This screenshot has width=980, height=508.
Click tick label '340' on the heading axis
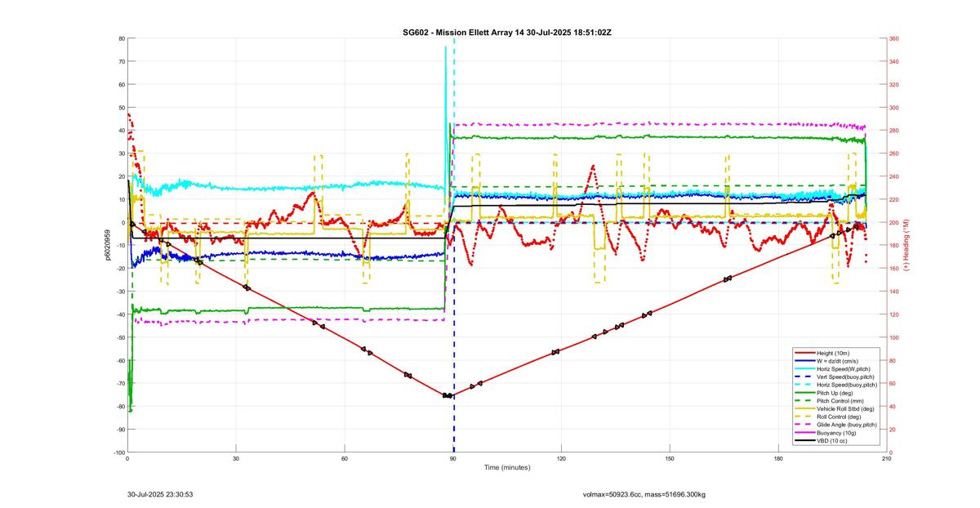tap(894, 61)
